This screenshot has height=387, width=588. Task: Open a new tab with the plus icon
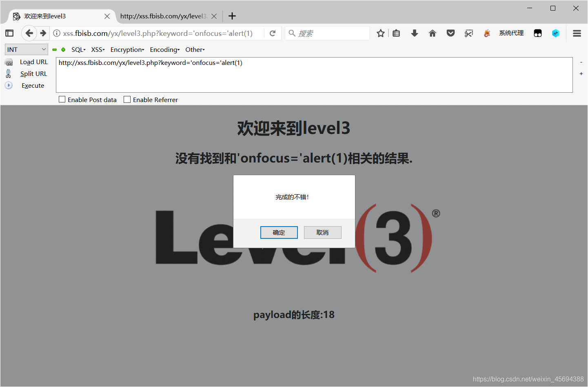click(x=232, y=16)
